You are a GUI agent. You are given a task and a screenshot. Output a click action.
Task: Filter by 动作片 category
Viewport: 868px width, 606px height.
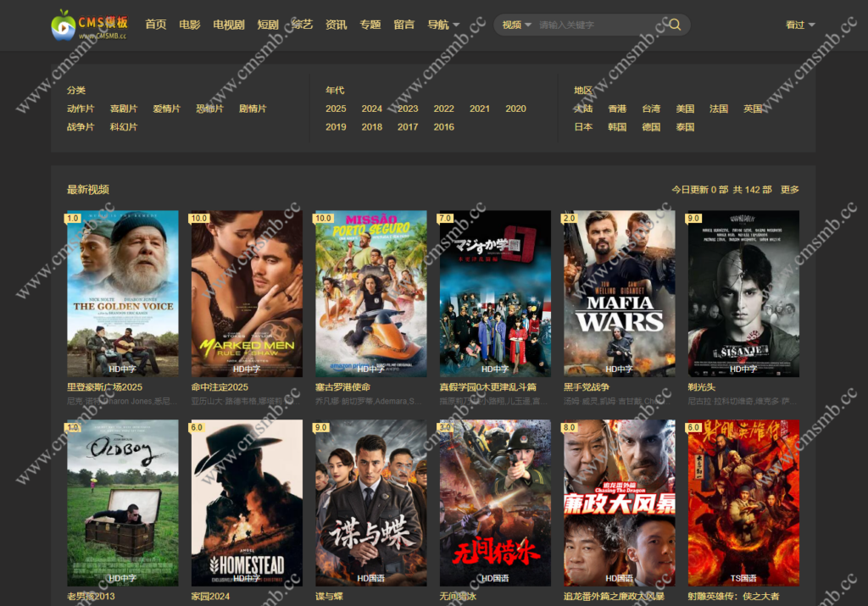81,108
